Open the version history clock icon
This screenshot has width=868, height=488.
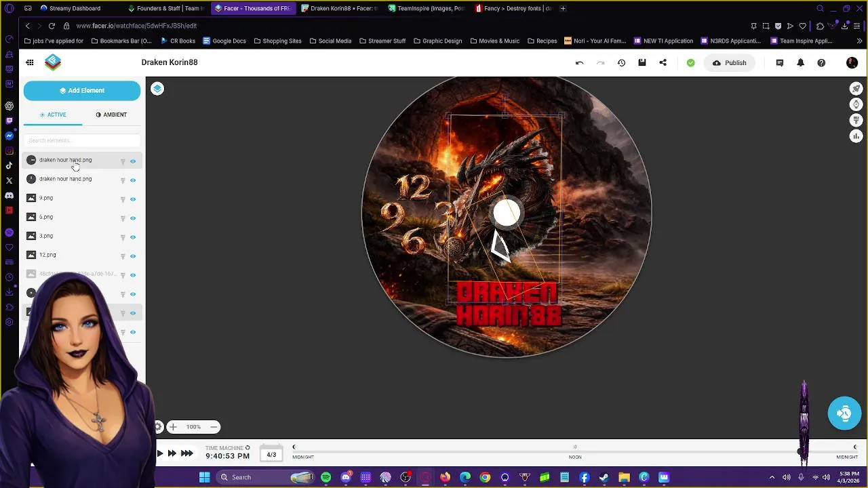click(621, 63)
